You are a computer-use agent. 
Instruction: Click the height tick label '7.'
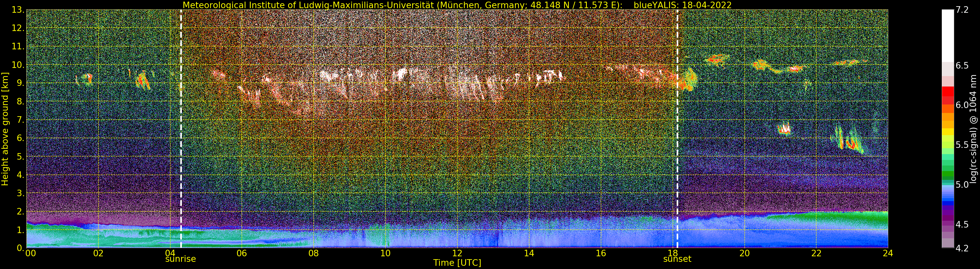[x=21, y=120]
